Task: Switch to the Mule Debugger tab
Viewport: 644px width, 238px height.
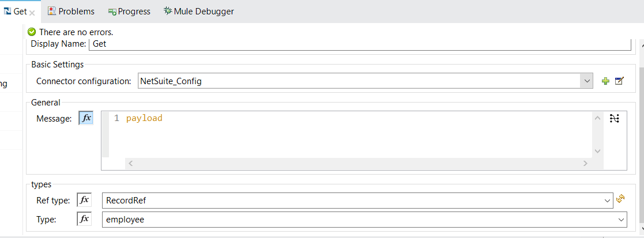Action: click(199, 12)
